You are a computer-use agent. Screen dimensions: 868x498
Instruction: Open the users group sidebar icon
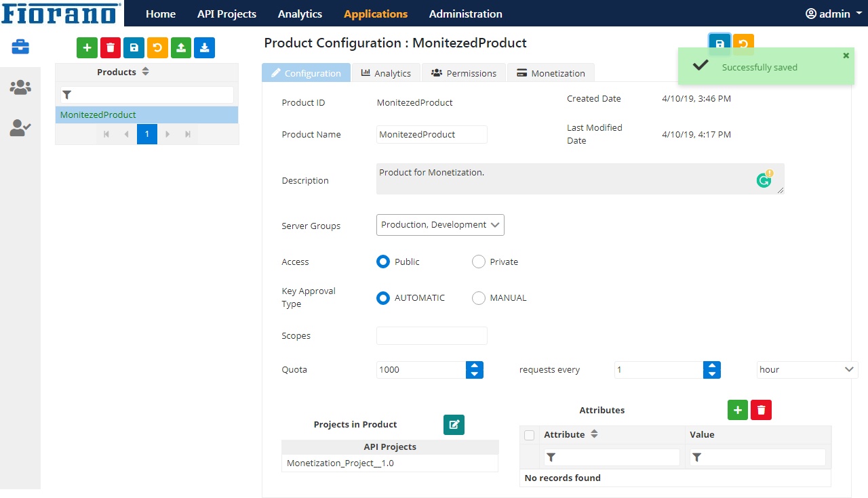[x=20, y=87]
